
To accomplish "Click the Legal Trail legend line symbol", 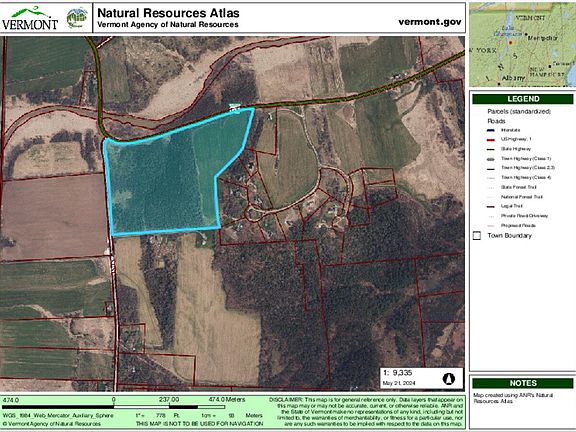I will (x=490, y=206).
